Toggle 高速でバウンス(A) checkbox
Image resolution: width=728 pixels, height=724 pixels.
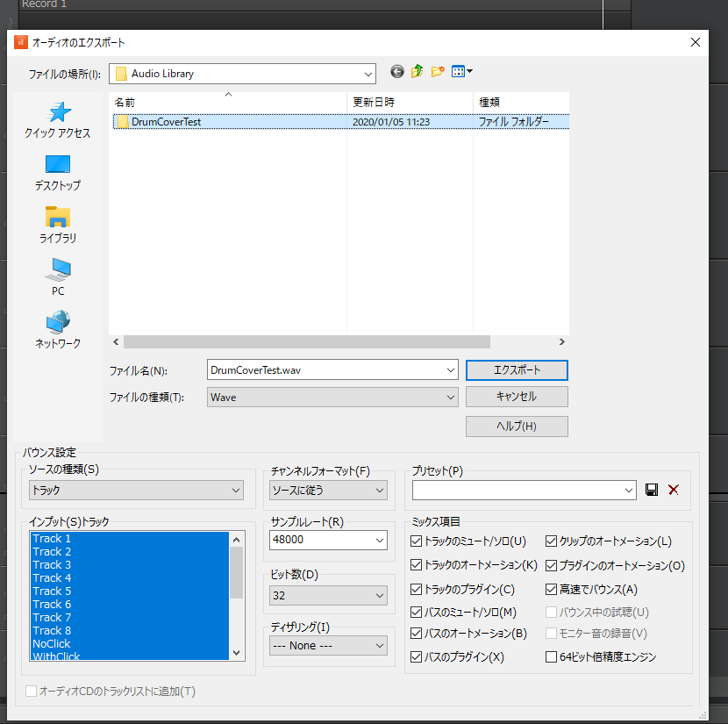click(x=551, y=590)
